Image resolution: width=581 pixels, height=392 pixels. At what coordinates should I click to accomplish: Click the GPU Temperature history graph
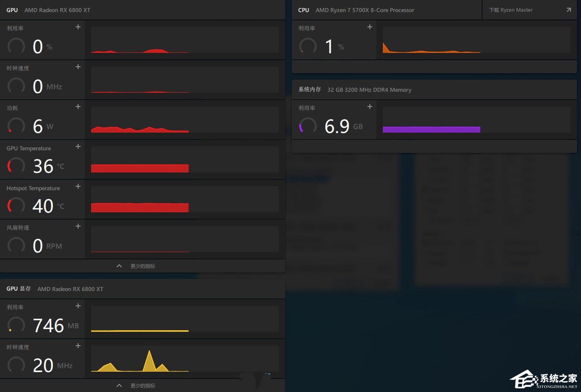185,159
